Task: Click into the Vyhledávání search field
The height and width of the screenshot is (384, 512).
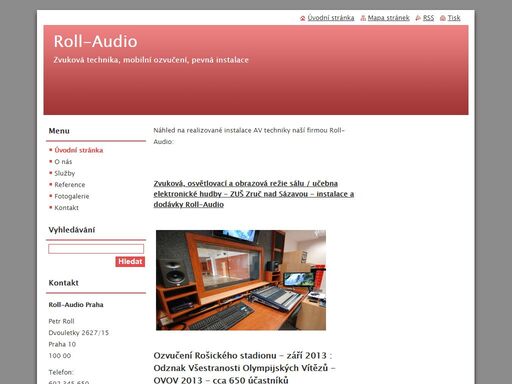Action: [x=96, y=249]
